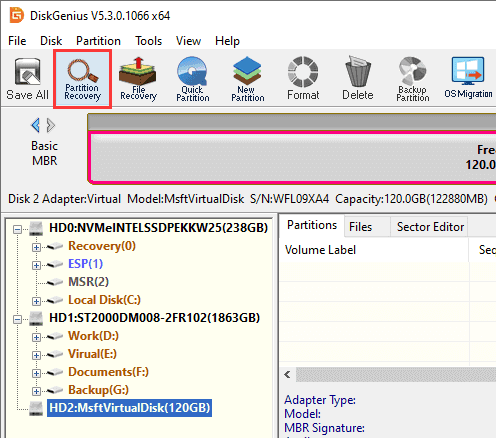The height and width of the screenshot is (438, 496).
Task: Go to the next disk with the right arrow
Action: (x=51, y=125)
